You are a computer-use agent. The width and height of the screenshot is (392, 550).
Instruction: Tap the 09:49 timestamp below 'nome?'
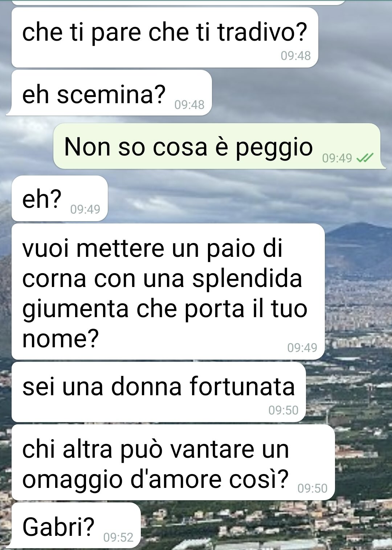tap(302, 348)
